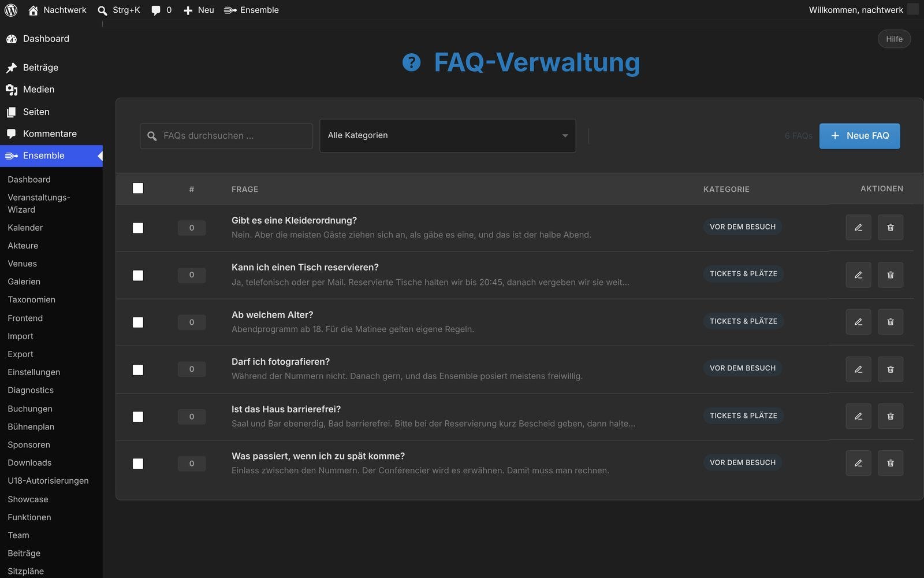Viewport: 924px width, 578px height.
Task: Click the WordPress logo icon
Action: point(11,10)
